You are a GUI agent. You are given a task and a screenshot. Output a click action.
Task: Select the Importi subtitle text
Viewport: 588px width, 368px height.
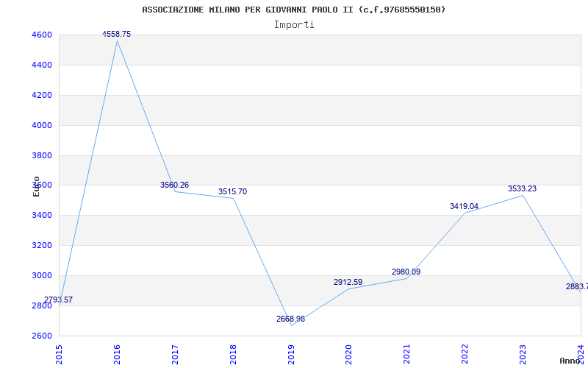(294, 25)
